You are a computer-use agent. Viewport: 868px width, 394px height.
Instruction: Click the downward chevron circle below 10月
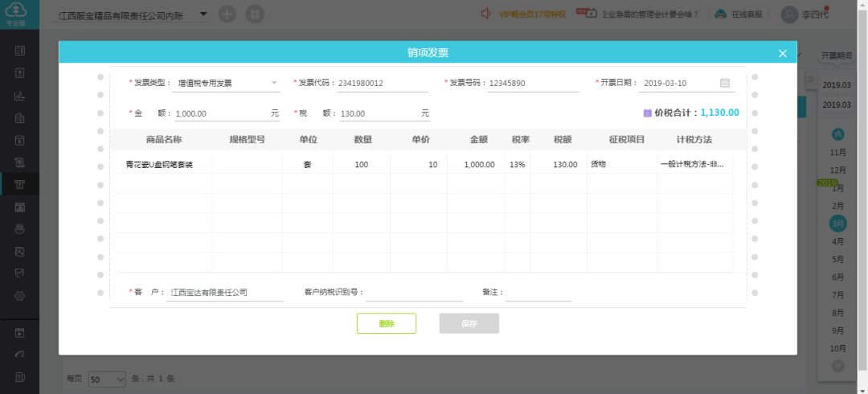838,366
